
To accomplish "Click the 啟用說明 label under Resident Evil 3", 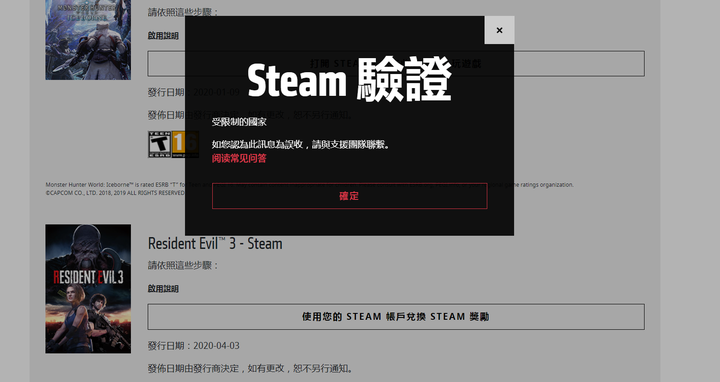I will point(163,289).
